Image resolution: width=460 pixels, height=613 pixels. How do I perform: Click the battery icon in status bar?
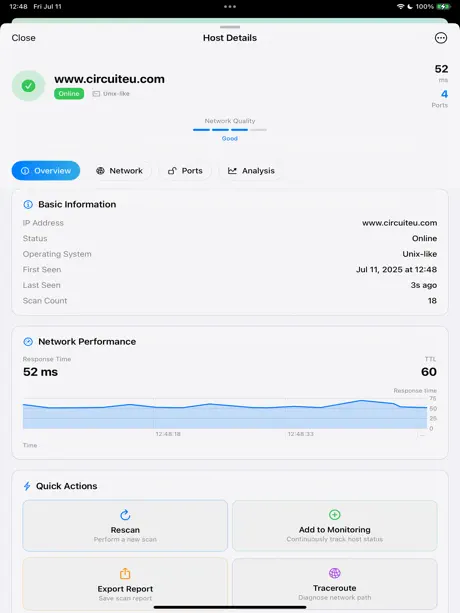pos(444,7)
